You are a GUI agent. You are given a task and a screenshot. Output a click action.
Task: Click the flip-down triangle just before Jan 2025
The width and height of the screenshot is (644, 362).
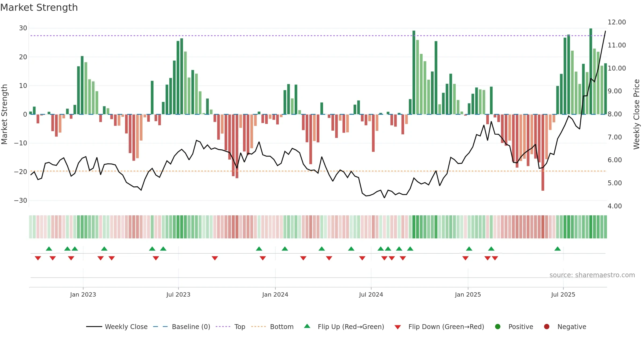pyautogui.click(x=465, y=258)
